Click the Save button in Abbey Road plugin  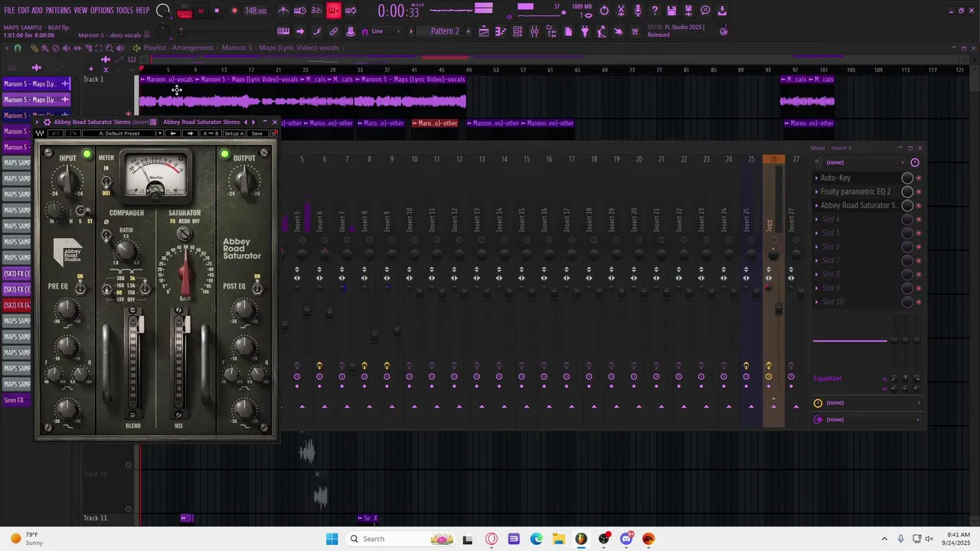click(x=256, y=133)
